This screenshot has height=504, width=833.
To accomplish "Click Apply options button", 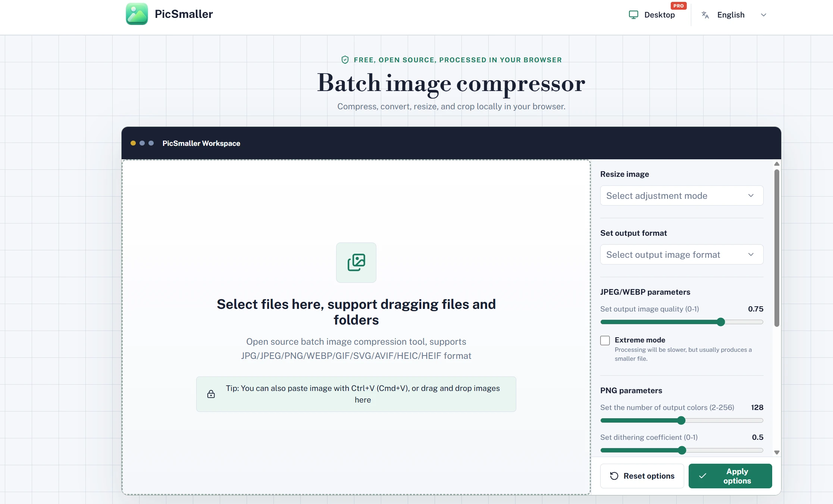I will [730, 476].
